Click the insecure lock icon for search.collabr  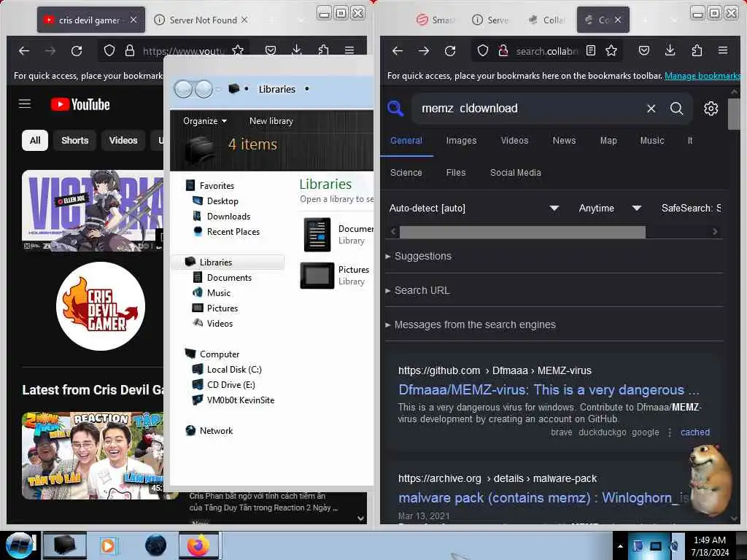pos(503,50)
